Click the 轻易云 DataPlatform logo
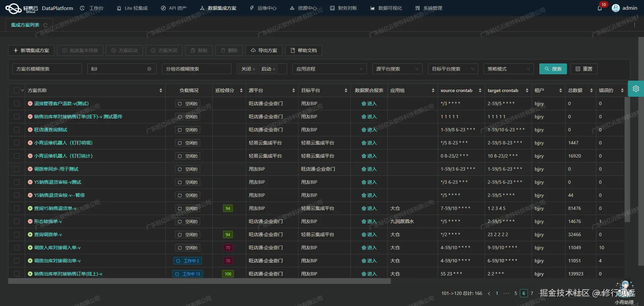This screenshot has width=644, height=306. click(x=39, y=8)
